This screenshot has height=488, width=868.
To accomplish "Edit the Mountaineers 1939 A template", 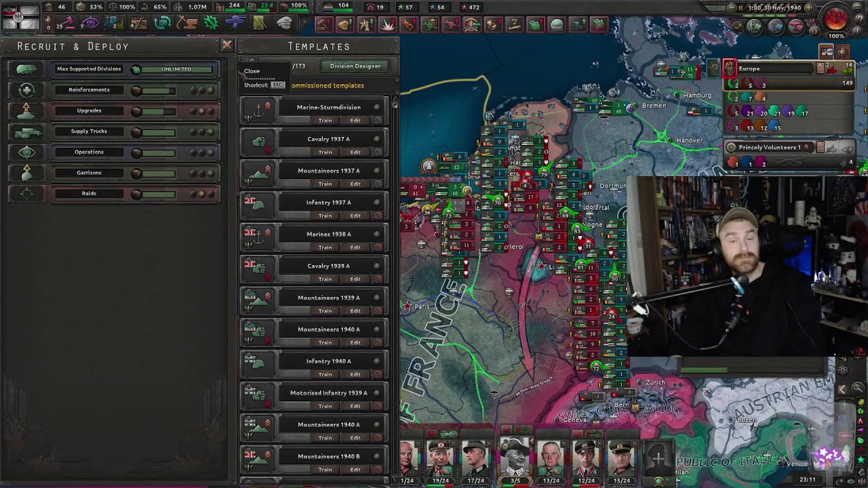I will coord(355,311).
